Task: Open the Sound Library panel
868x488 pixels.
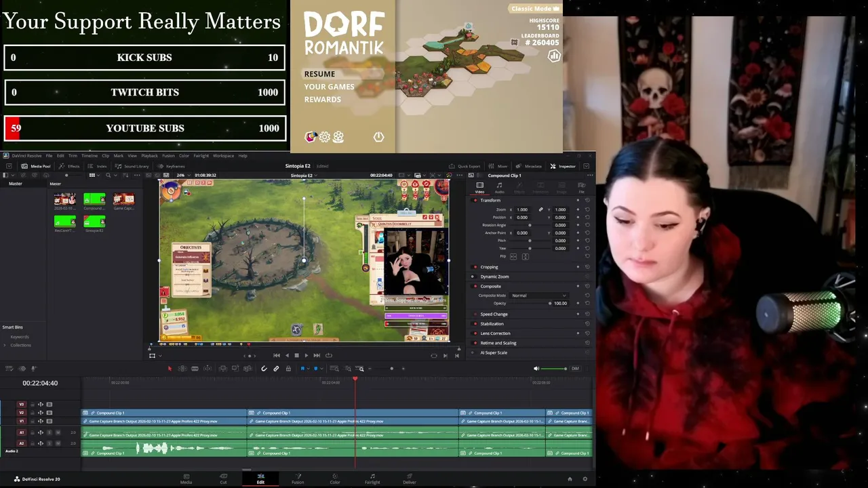Action: tap(132, 166)
